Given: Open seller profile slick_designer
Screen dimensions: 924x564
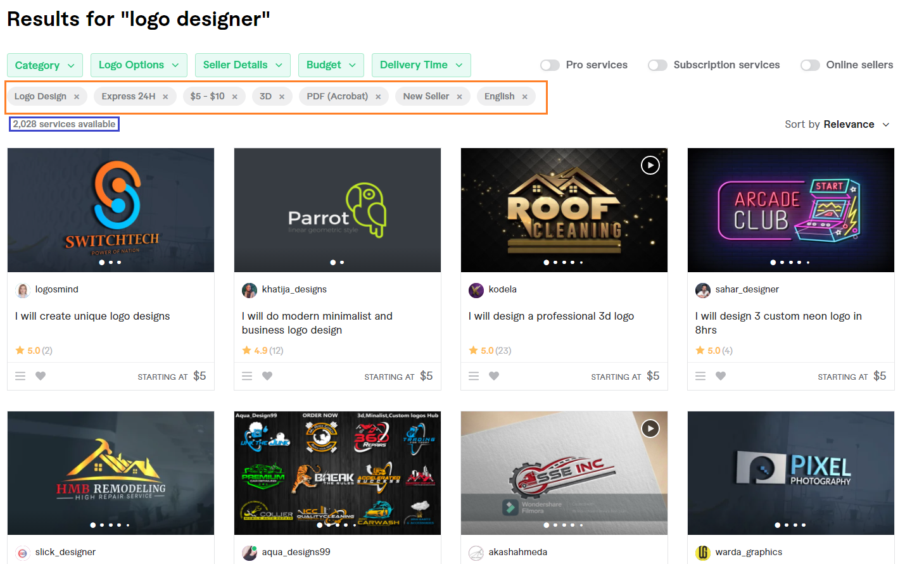Looking at the screenshot, I should point(66,552).
